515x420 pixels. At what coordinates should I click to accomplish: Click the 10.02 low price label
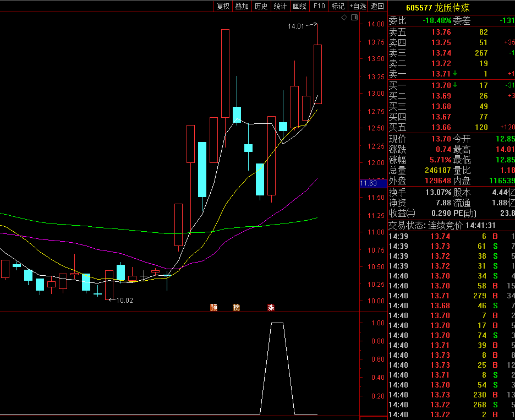pos(124,301)
